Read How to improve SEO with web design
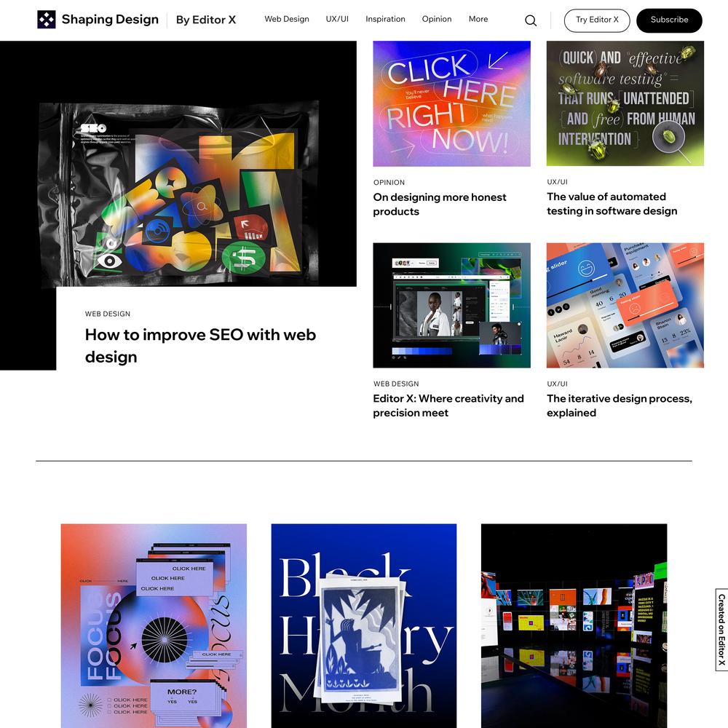The width and height of the screenshot is (728, 728). click(200, 345)
